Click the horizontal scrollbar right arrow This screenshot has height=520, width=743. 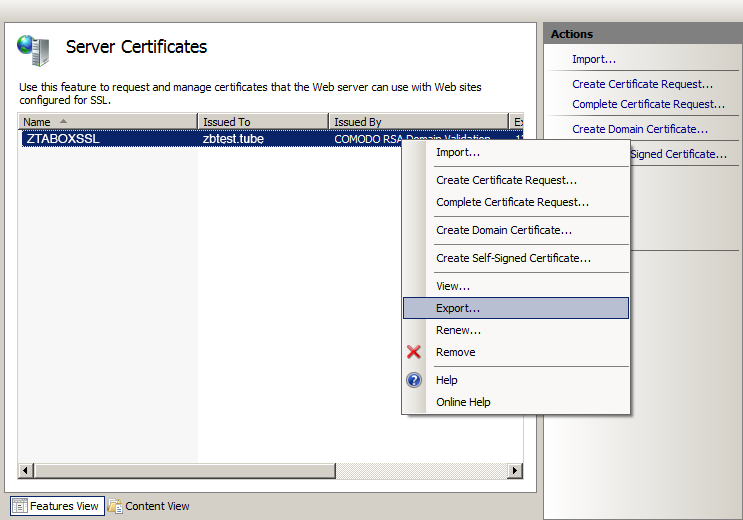tap(515, 470)
